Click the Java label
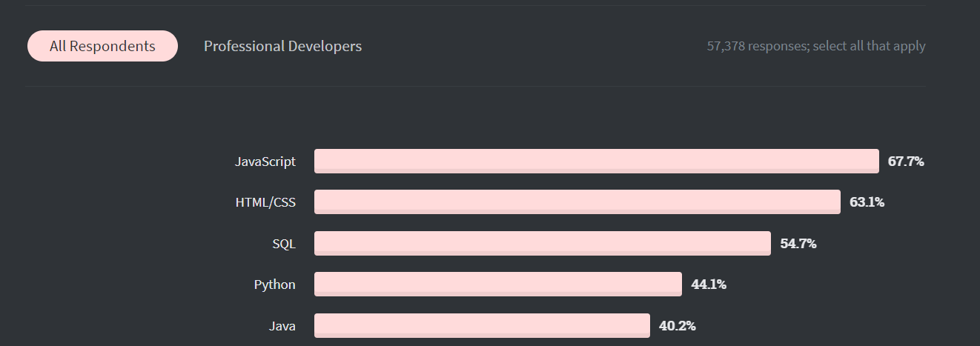The width and height of the screenshot is (980, 346). coord(282,326)
